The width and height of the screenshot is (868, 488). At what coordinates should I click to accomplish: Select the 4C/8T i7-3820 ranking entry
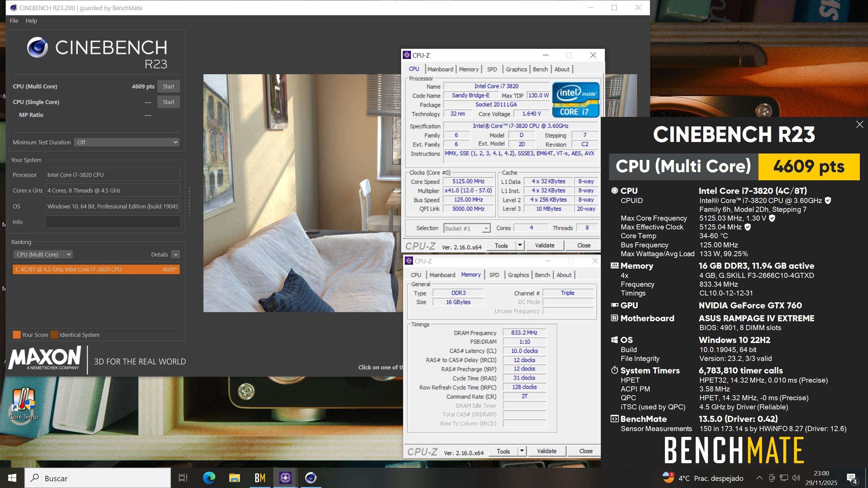96,269
